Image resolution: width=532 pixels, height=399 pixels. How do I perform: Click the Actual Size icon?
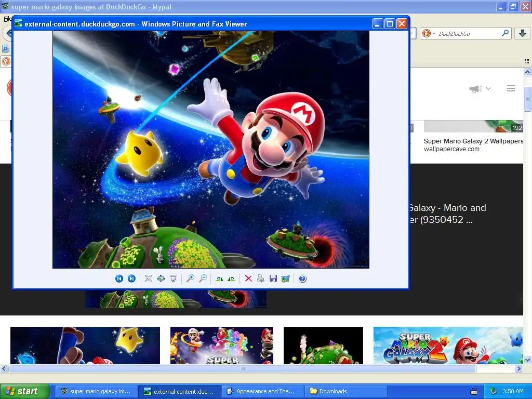(161, 278)
